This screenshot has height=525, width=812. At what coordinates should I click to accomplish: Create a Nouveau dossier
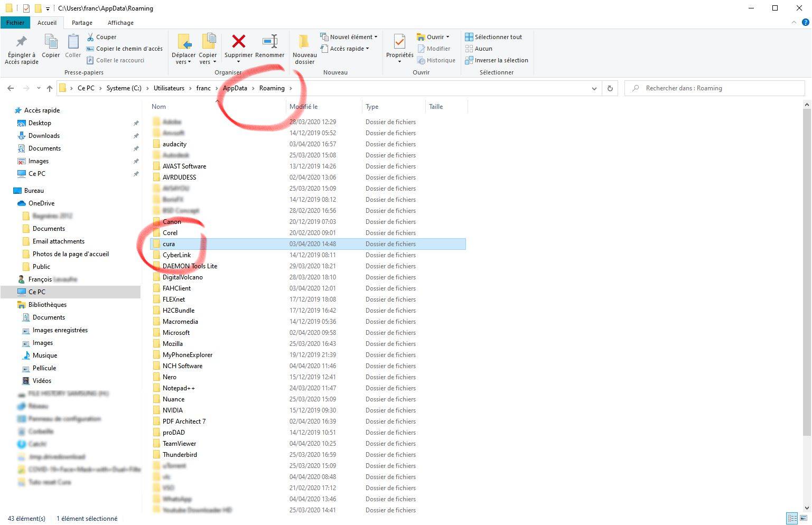click(x=305, y=49)
